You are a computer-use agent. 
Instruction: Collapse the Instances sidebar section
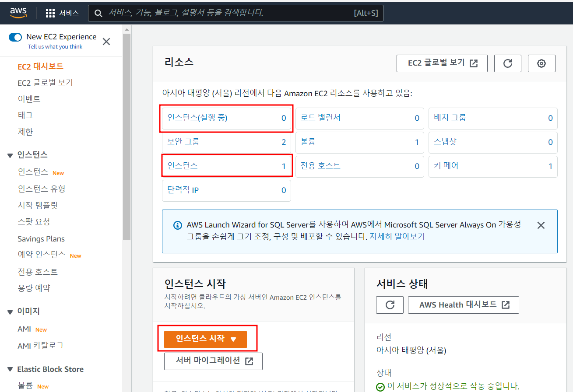pos(10,155)
